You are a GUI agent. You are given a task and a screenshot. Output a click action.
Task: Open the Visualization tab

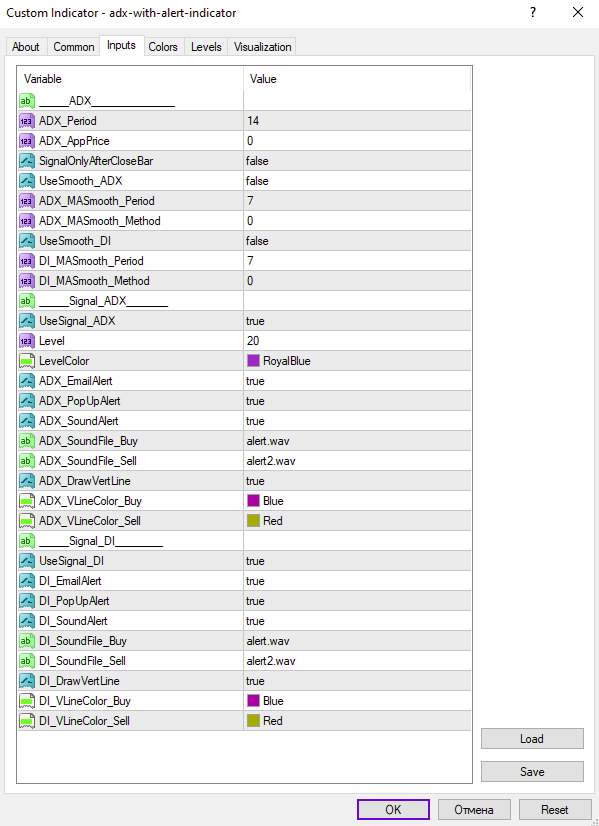262,47
